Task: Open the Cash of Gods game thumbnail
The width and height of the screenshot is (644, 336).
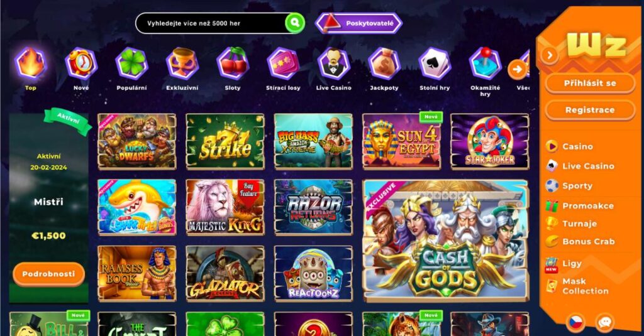Action: tap(445, 241)
